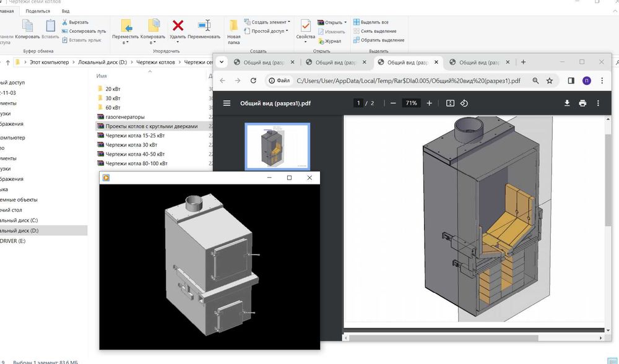Print the PDF document
The height and width of the screenshot is (364, 619).
pos(582,103)
